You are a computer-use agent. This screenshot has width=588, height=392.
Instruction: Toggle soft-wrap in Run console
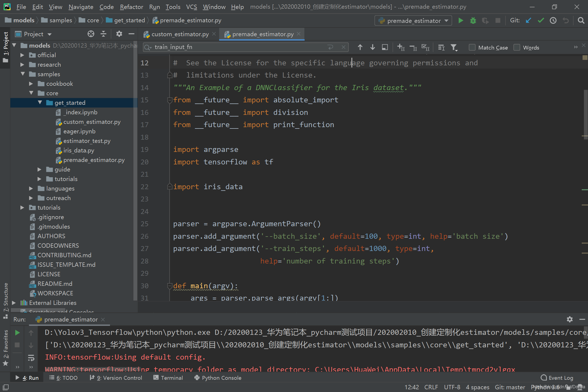(x=31, y=358)
